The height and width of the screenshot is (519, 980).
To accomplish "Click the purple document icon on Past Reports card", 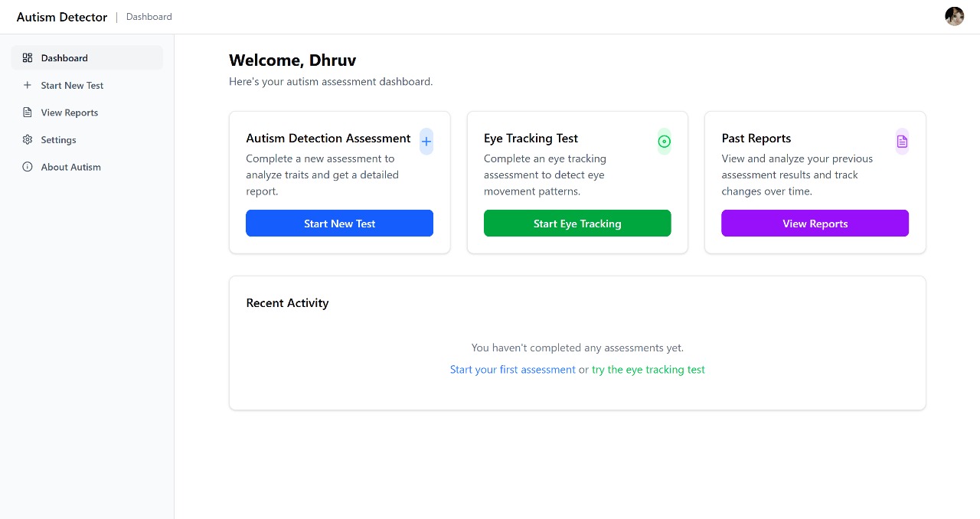I will click(x=902, y=142).
